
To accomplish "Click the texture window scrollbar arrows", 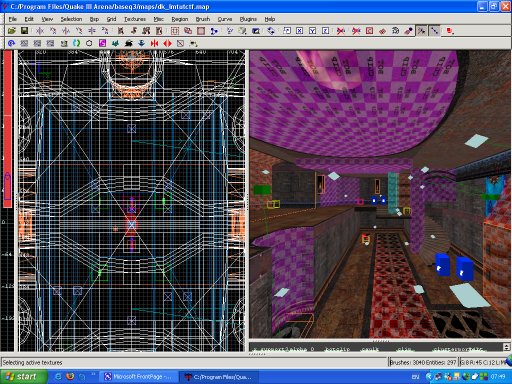I will tap(506, 347).
